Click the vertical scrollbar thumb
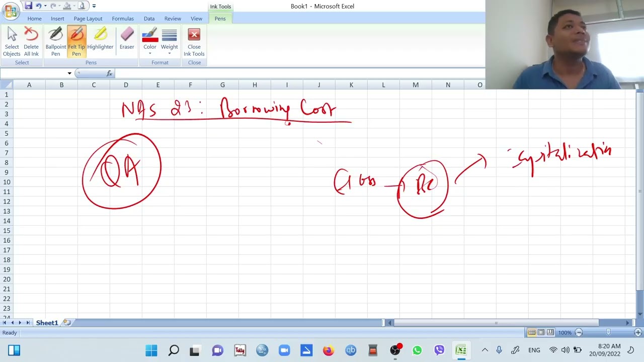The width and height of the screenshot is (644, 362). point(639,191)
